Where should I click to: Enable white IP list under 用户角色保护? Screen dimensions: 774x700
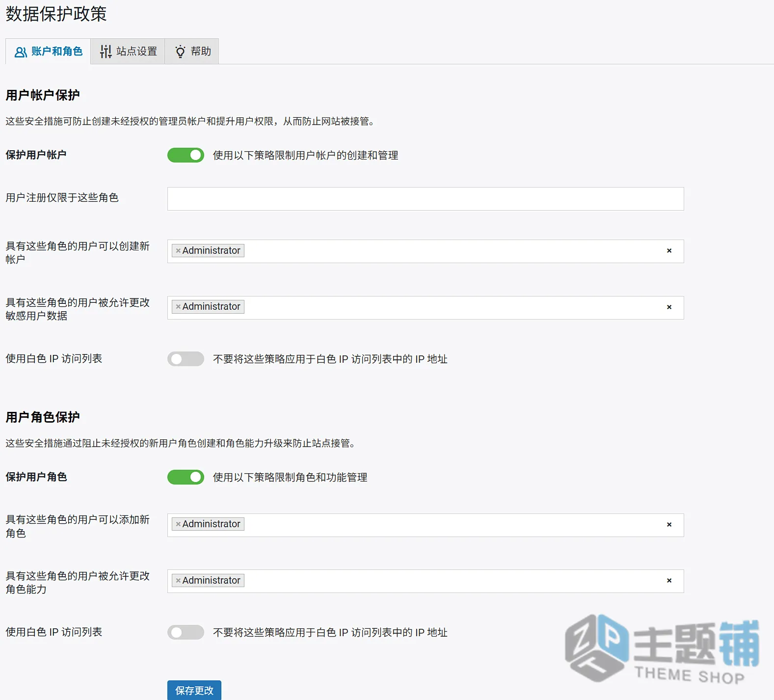186,632
